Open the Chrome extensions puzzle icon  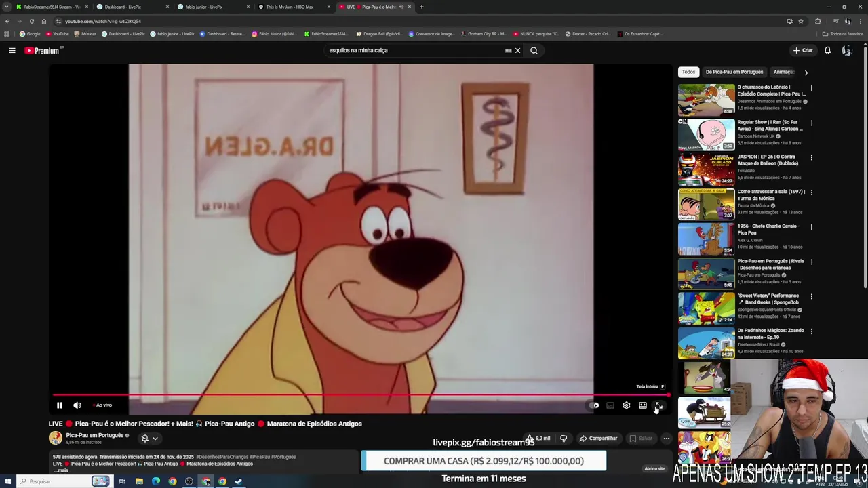pyautogui.click(x=818, y=21)
